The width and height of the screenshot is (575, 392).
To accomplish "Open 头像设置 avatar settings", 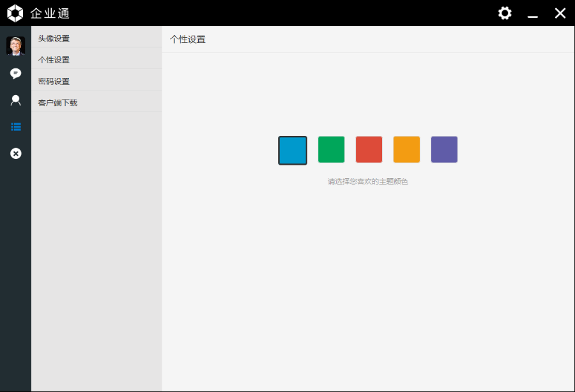I will [x=96, y=38].
